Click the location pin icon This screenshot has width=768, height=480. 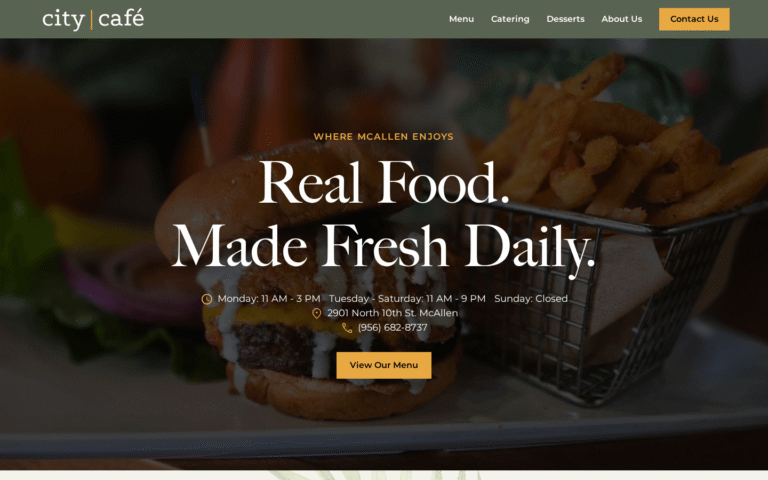pos(317,313)
